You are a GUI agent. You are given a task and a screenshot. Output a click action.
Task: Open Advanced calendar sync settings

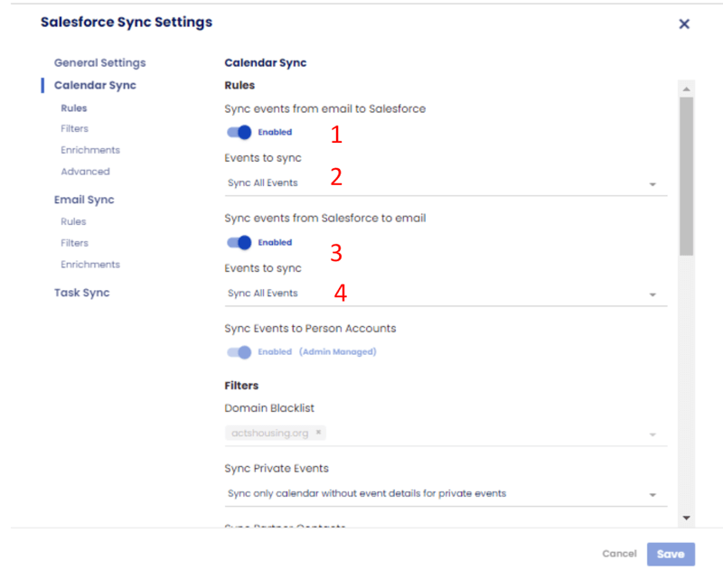tap(85, 171)
